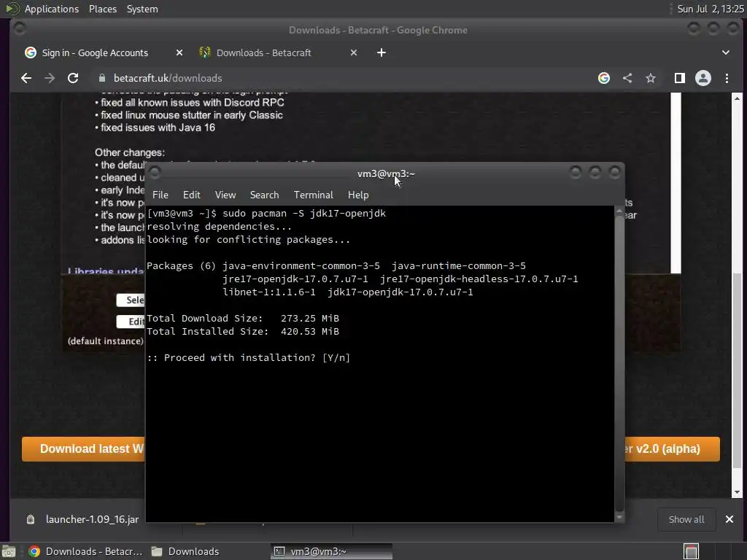Open terminal View menu

[225, 195]
